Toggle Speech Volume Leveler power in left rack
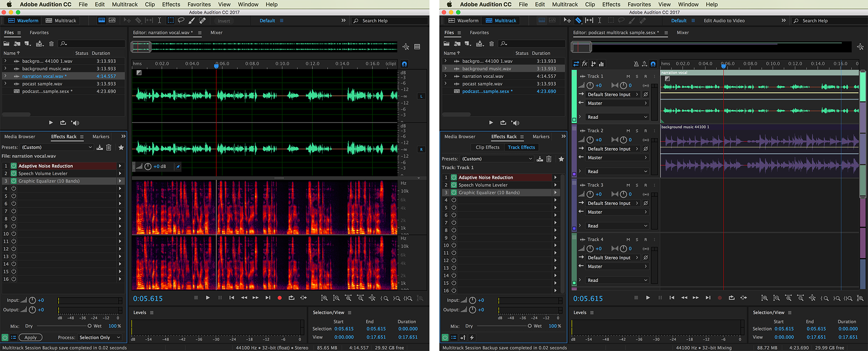Image resolution: width=868 pixels, height=351 pixels. [14, 173]
